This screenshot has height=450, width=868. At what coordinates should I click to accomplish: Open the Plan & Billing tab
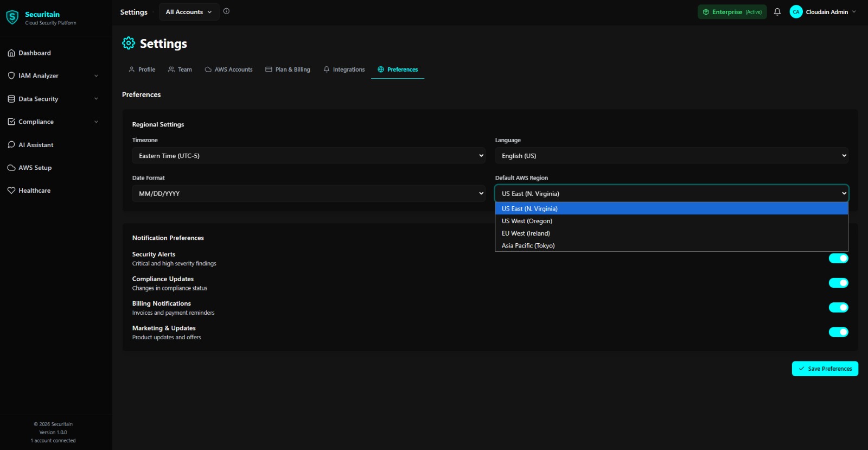point(288,69)
